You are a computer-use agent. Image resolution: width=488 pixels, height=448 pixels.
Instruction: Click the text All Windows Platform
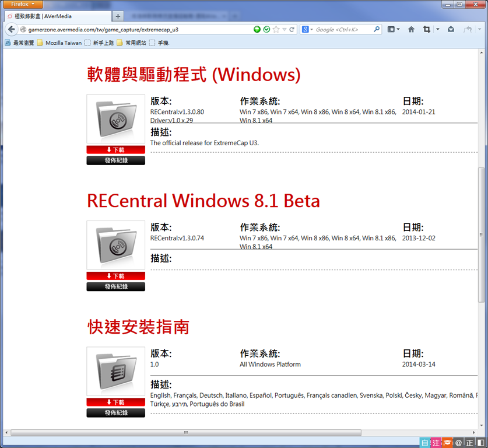pyautogui.click(x=270, y=364)
